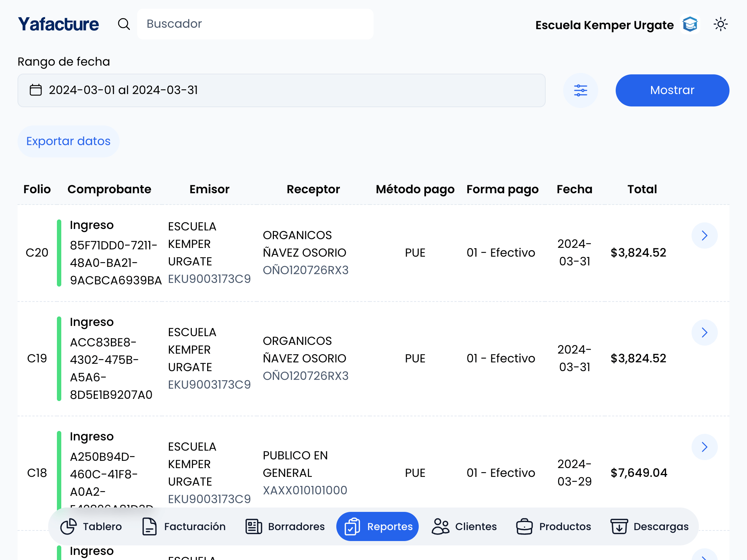Screen dimensions: 747x560
Task: Click the Fecha column header
Action: [574, 189]
